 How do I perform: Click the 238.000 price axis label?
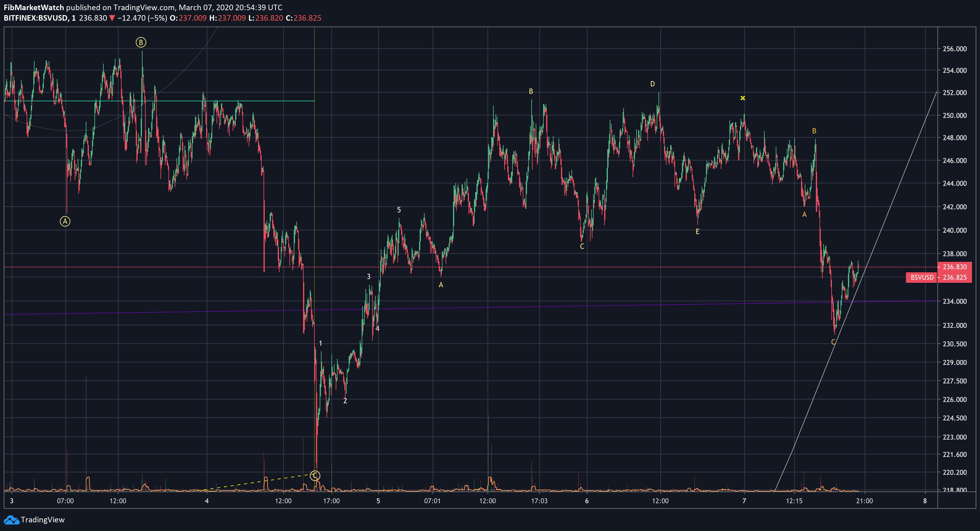[x=954, y=254]
